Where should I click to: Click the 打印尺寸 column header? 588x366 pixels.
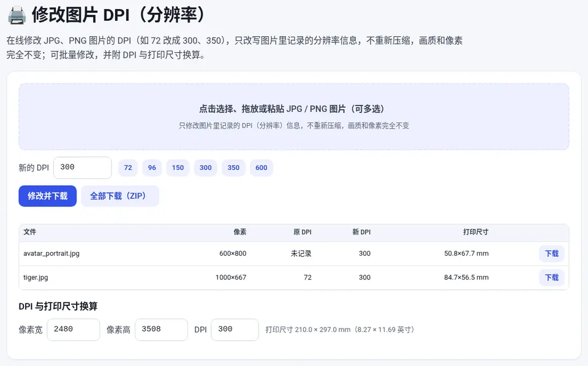pyautogui.click(x=475, y=232)
